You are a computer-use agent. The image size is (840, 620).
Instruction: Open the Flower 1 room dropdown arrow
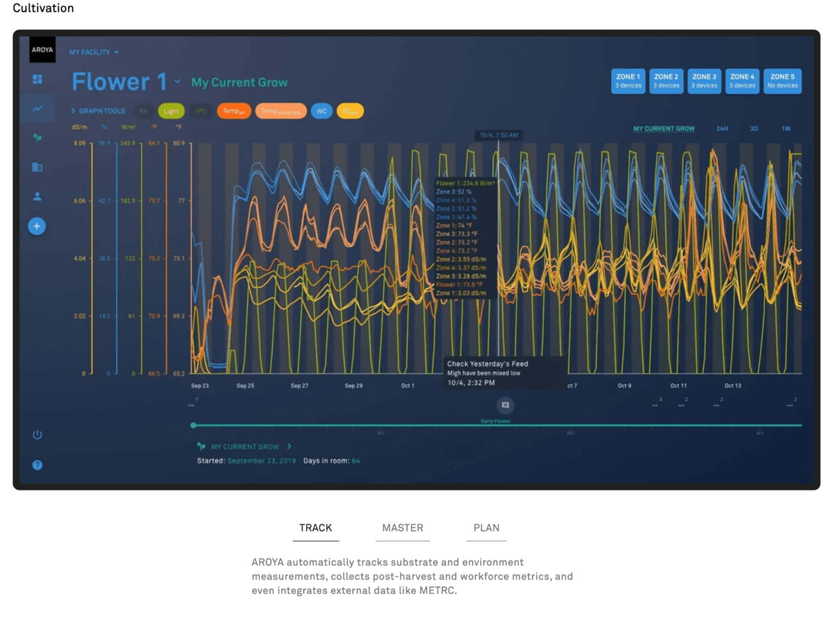click(177, 82)
